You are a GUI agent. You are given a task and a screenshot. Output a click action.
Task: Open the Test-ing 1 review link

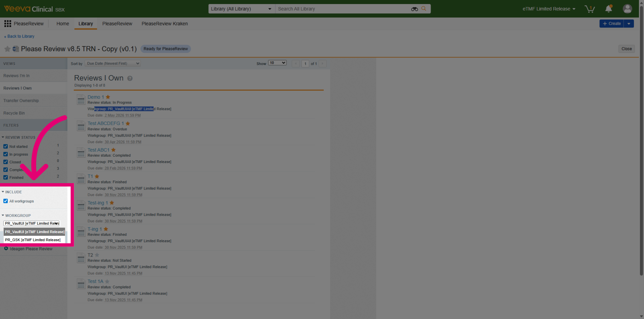click(98, 203)
